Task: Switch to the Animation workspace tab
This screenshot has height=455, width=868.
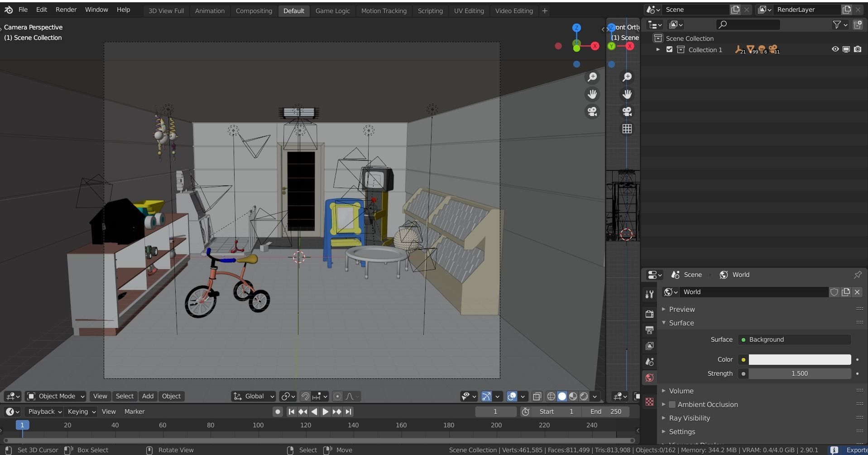Action: click(210, 10)
